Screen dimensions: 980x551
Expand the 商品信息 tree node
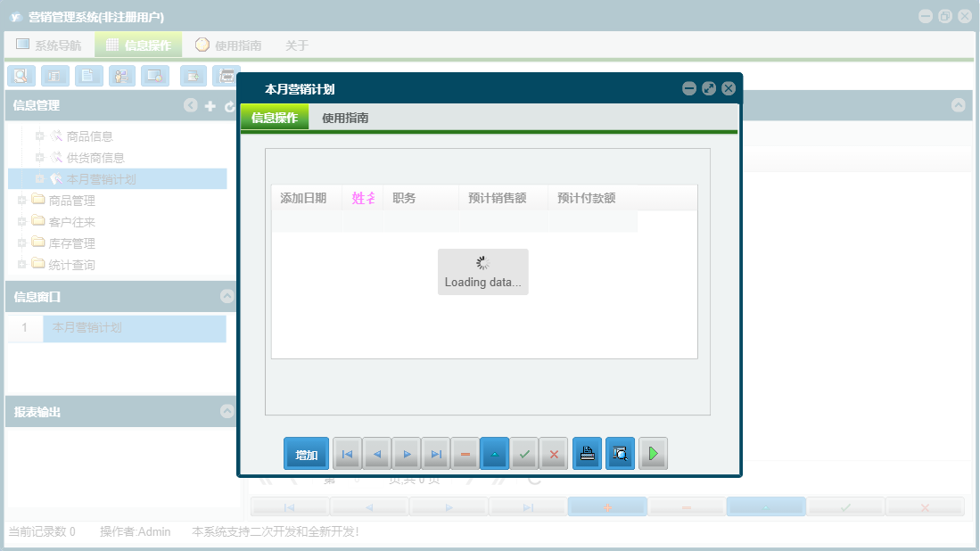pos(39,136)
